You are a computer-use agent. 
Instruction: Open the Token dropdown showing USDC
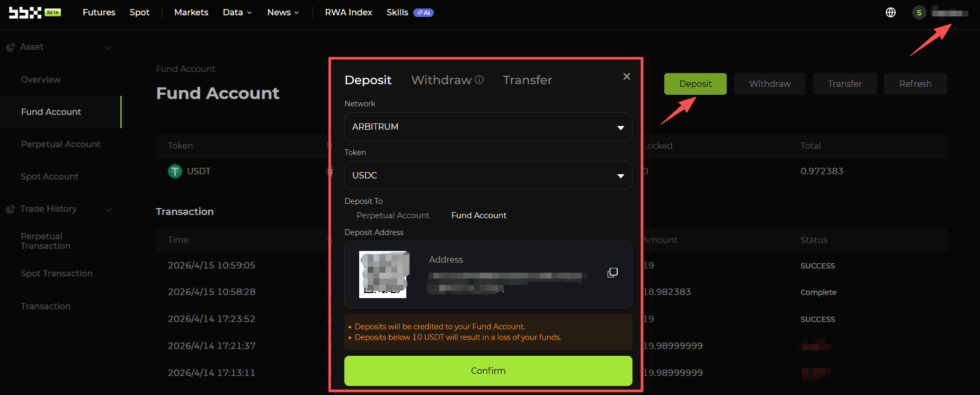pyautogui.click(x=488, y=175)
